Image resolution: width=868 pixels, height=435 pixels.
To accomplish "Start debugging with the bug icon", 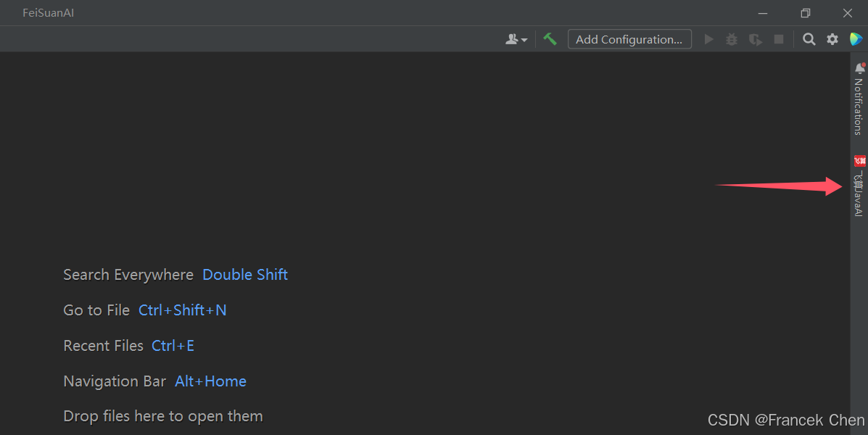I will coord(732,39).
